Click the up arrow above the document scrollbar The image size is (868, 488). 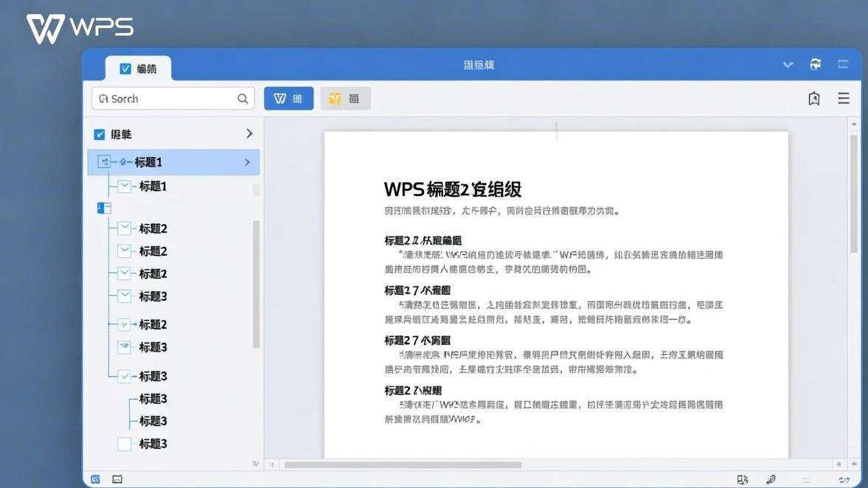(x=854, y=124)
